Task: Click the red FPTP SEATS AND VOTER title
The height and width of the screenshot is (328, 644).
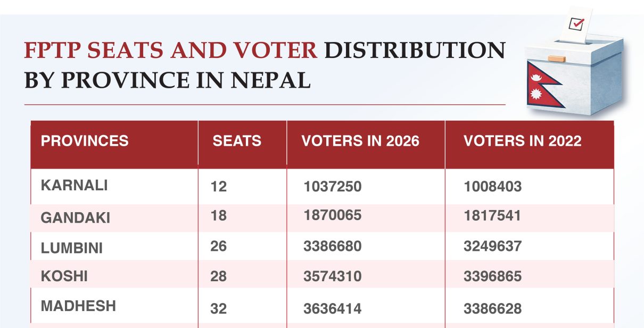Action: pyautogui.click(x=170, y=51)
